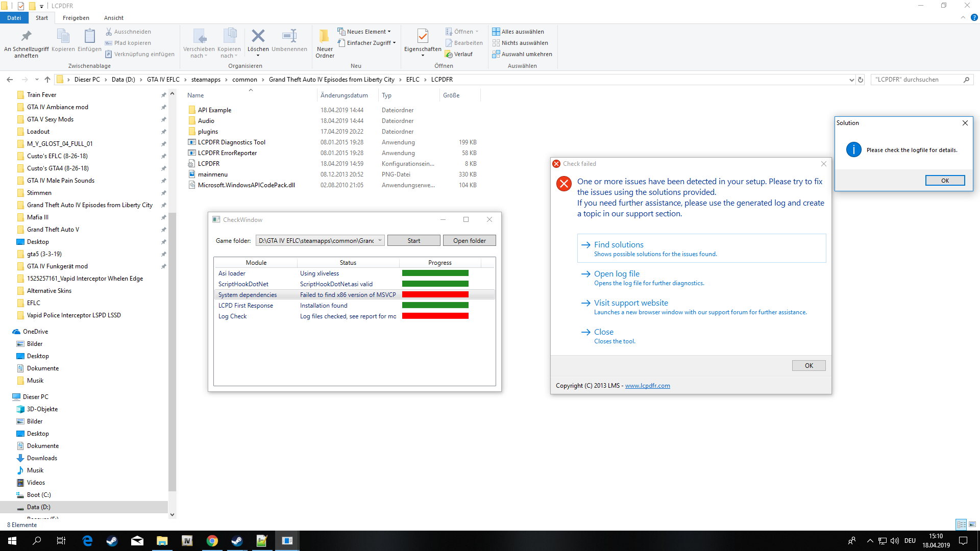Click Auswahl umkehren option
Image resolution: width=980 pixels, height=551 pixels.
click(x=522, y=54)
